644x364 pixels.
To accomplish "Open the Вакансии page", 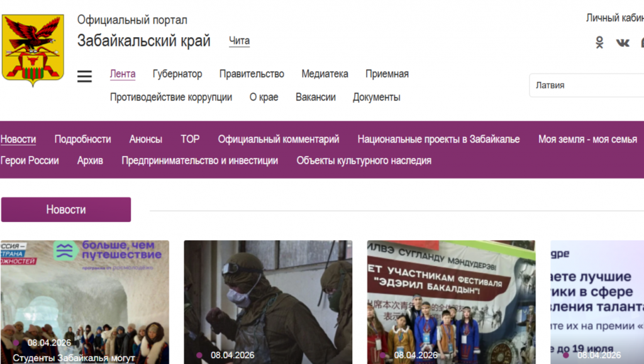I will (x=316, y=97).
